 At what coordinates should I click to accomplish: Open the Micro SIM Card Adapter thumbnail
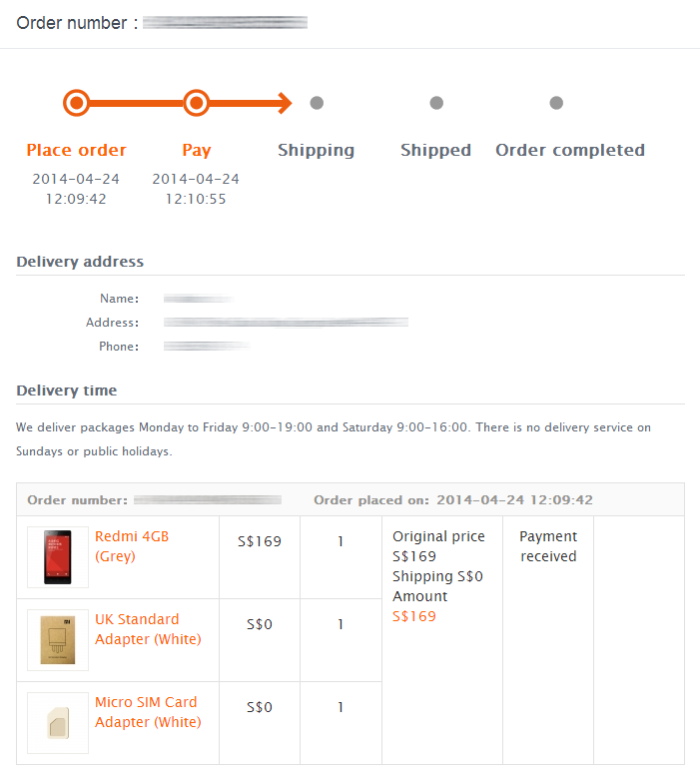tap(58, 723)
